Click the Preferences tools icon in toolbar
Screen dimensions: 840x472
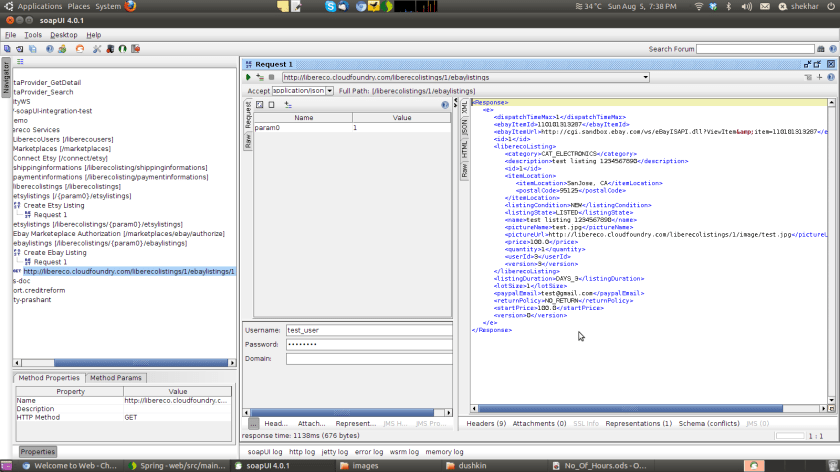click(x=96, y=48)
